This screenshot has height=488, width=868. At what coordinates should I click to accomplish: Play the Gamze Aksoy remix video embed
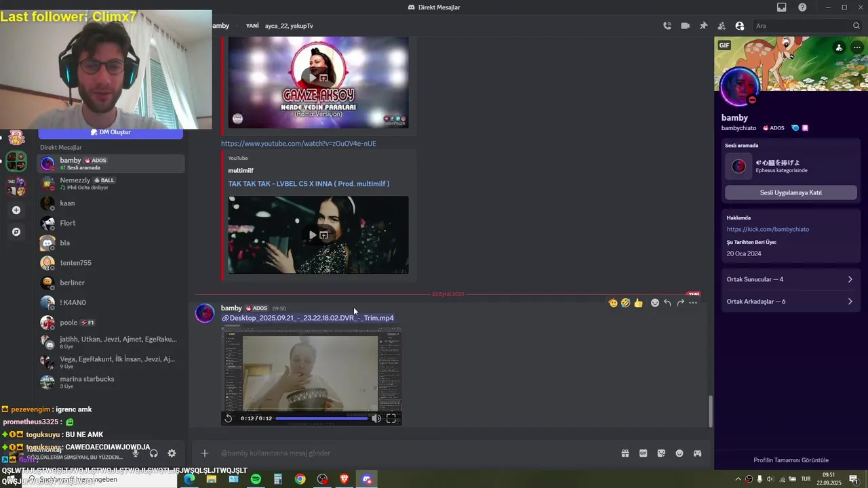[x=312, y=77]
